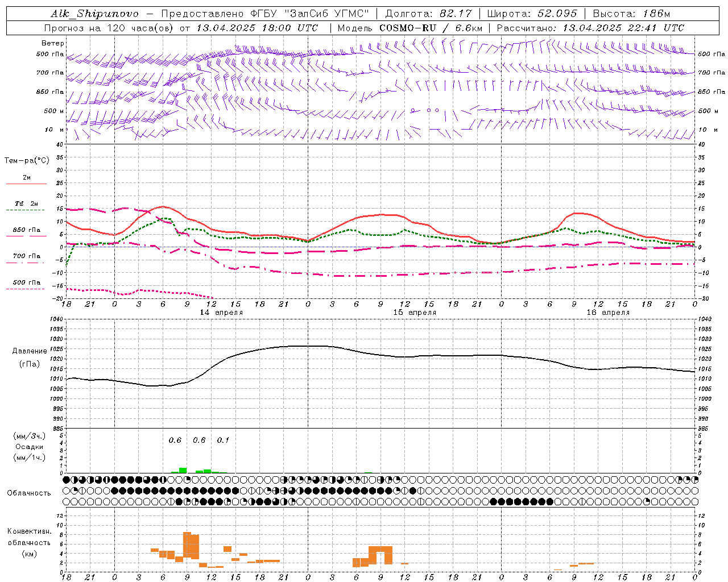Viewport: 728px width, 582px height.
Task: Click the station name Alk_Shipunovo in the header
Action: [94, 14]
